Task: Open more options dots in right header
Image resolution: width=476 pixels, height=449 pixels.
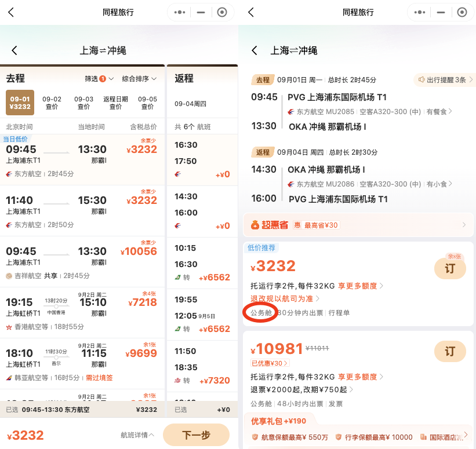Action: click(x=420, y=12)
